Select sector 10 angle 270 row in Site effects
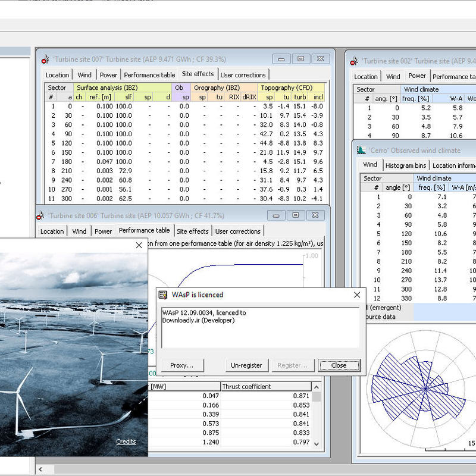 184,189
